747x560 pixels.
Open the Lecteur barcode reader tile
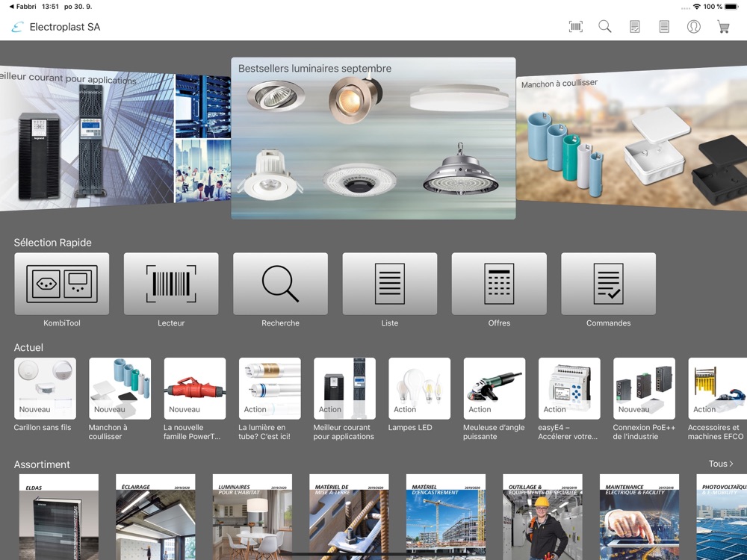pos(171,284)
